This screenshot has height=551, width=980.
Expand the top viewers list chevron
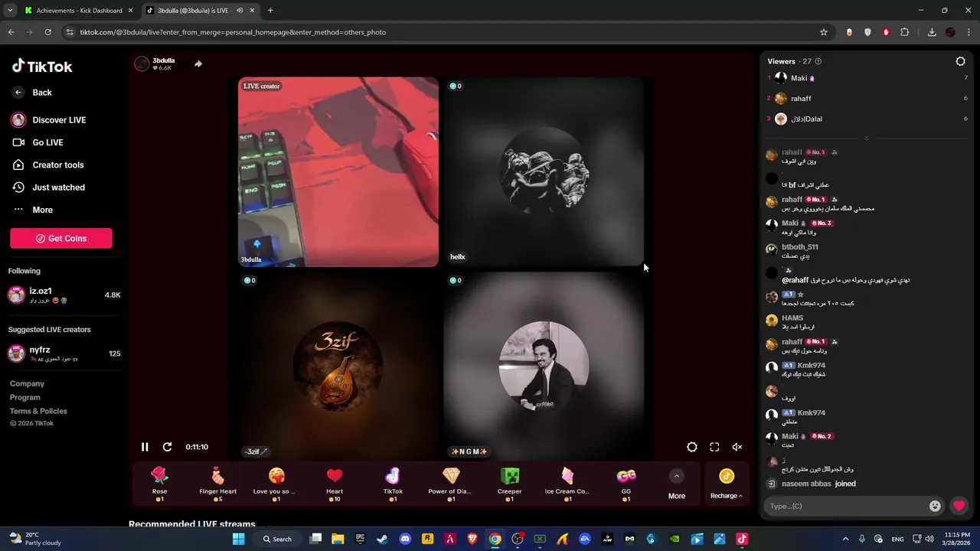867,139
